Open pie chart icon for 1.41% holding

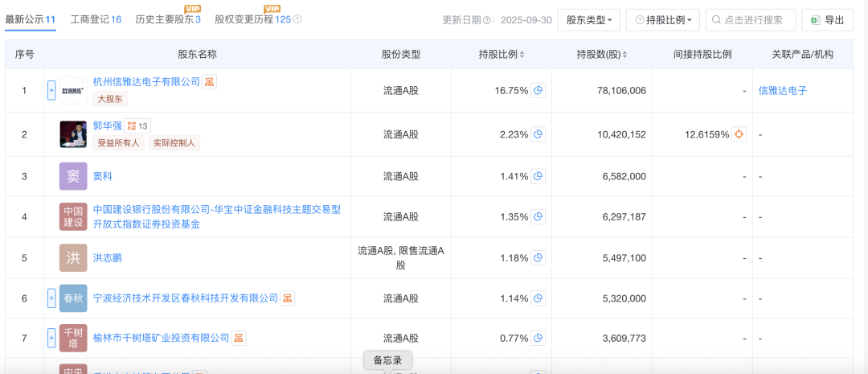538,176
